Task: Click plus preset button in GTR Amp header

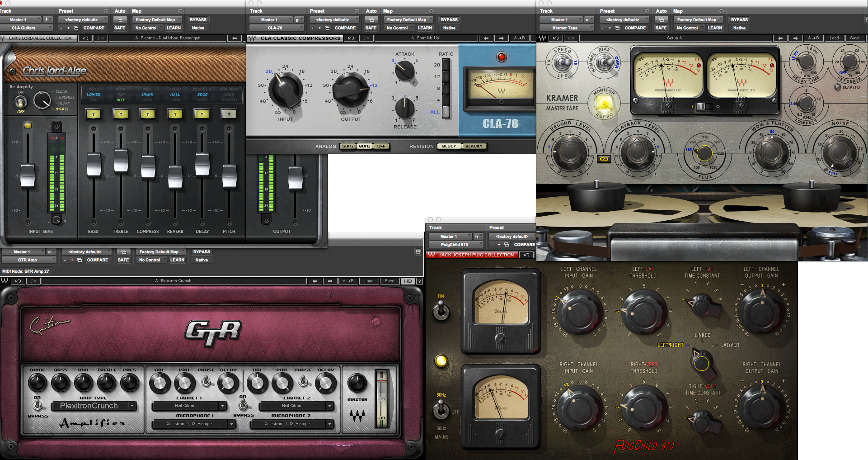Action: pyautogui.click(x=72, y=260)
